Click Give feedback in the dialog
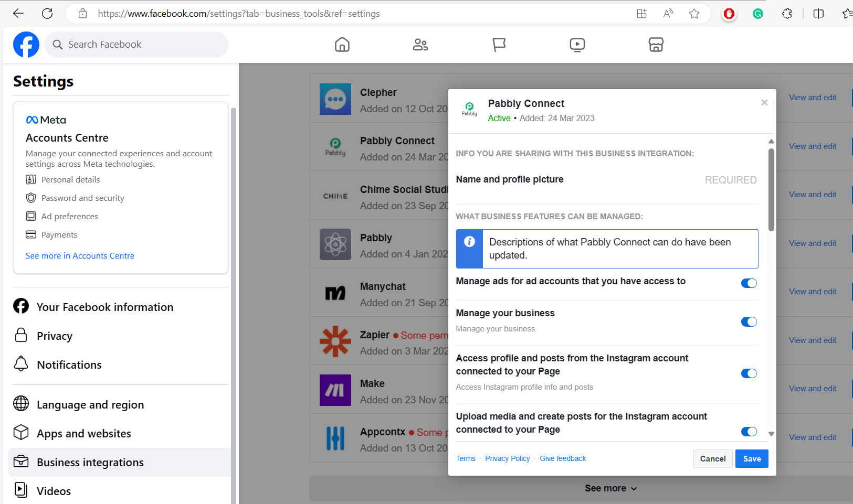Viewport: 853px width, 504px height. point(563,458)
